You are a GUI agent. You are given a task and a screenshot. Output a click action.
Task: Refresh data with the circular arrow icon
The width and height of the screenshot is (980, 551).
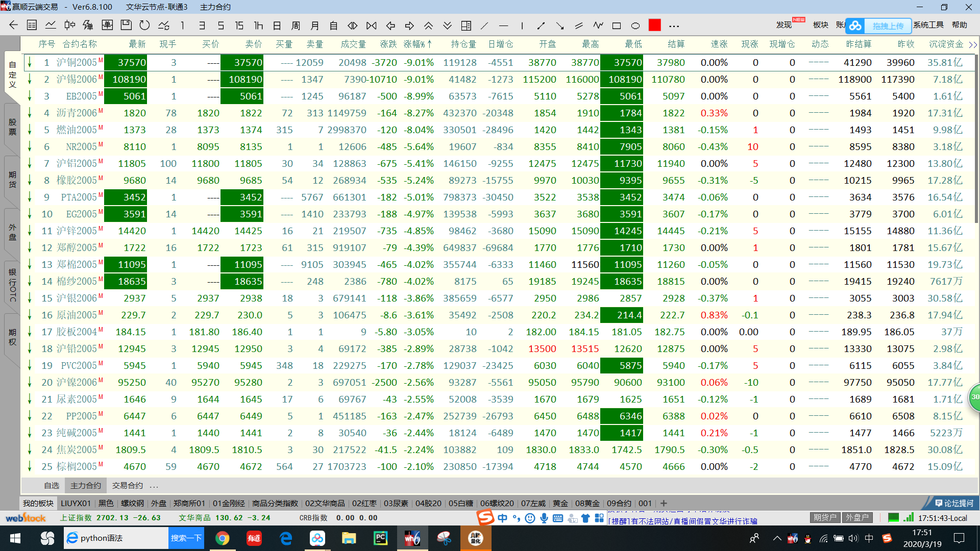coord(145,25)
